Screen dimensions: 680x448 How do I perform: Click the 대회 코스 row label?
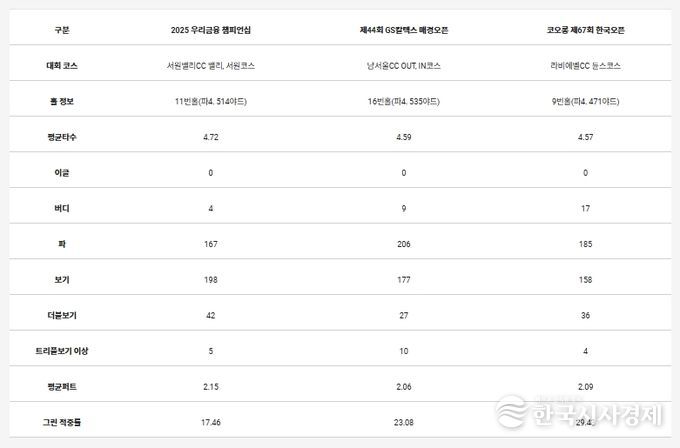click(62, 66)
